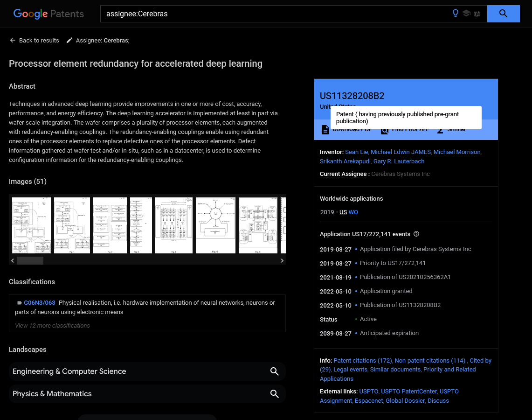The image size is (532, 420).
Task: Click the Find Prior Art icon
Action: [384, 130]
